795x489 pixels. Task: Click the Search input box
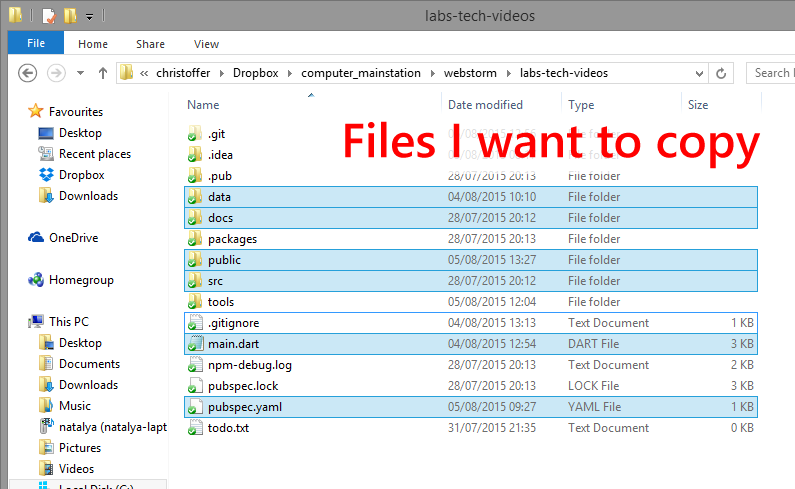point(771,73)
